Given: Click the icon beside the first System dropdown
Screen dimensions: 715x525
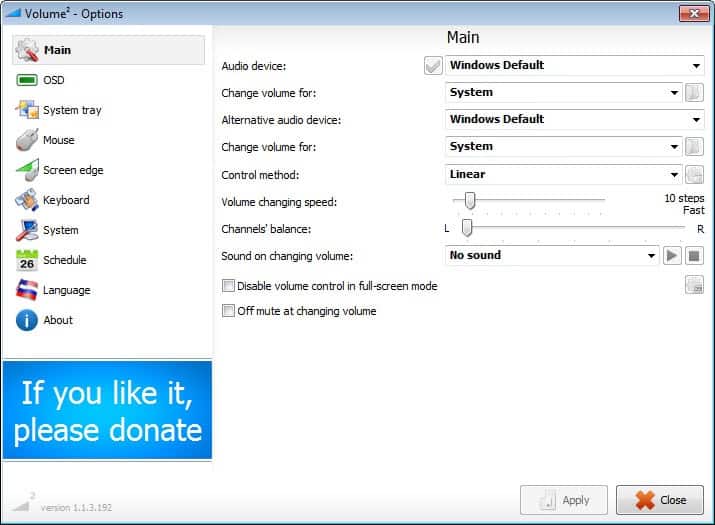Looking at the screenshot, I should [694, 92].
